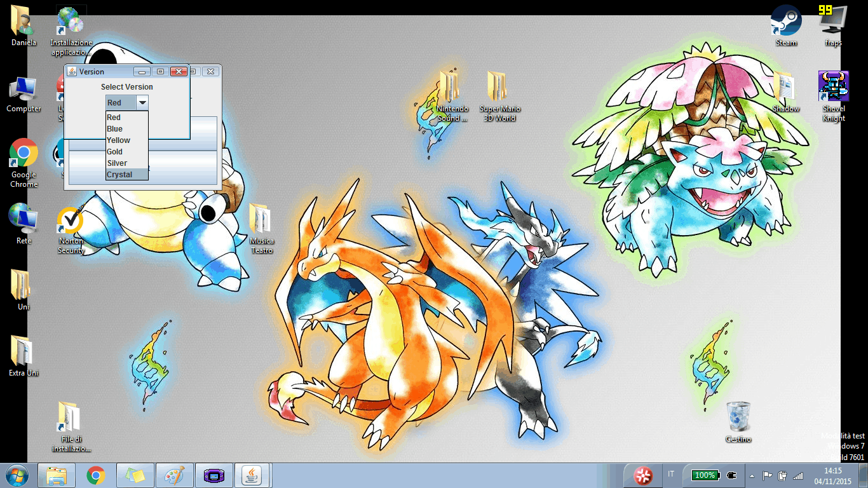Close the Version dialog
Viewport: 868px width, 488px height.
[179, 71]
